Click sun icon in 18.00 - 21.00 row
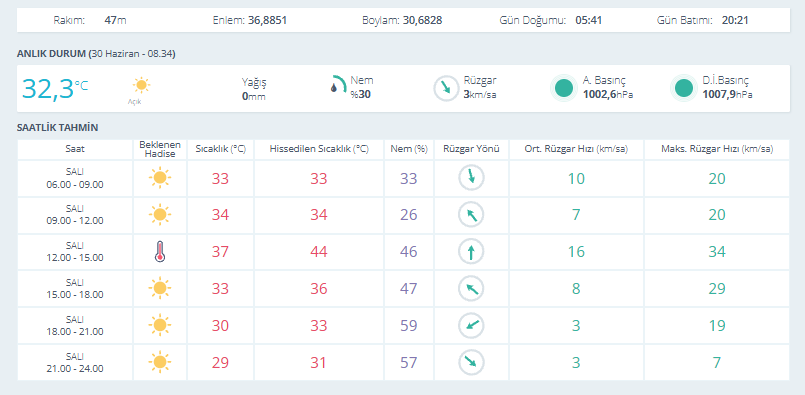The image size is (805, 395). pyautogui.click(x=160, y=325)
